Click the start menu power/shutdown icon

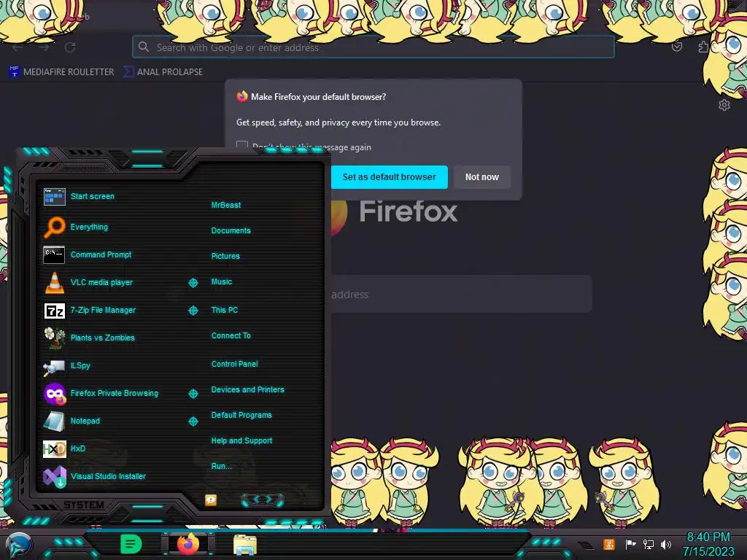(211, 500)
